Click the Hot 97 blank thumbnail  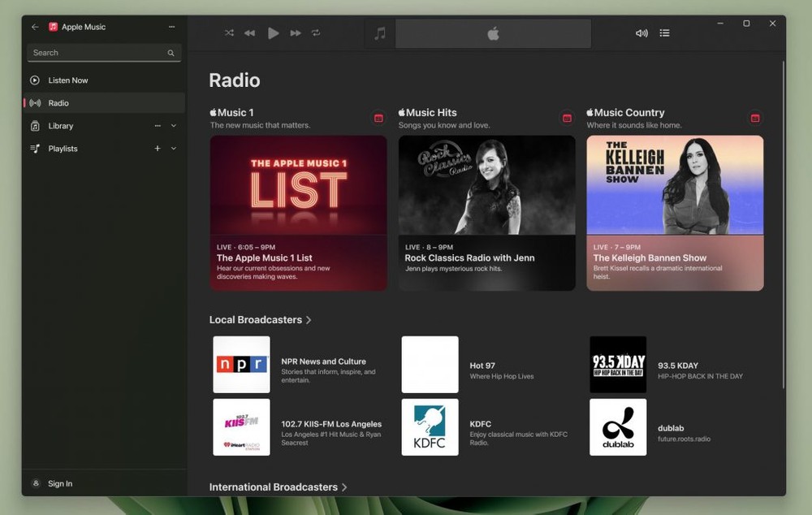coord(430,365)
